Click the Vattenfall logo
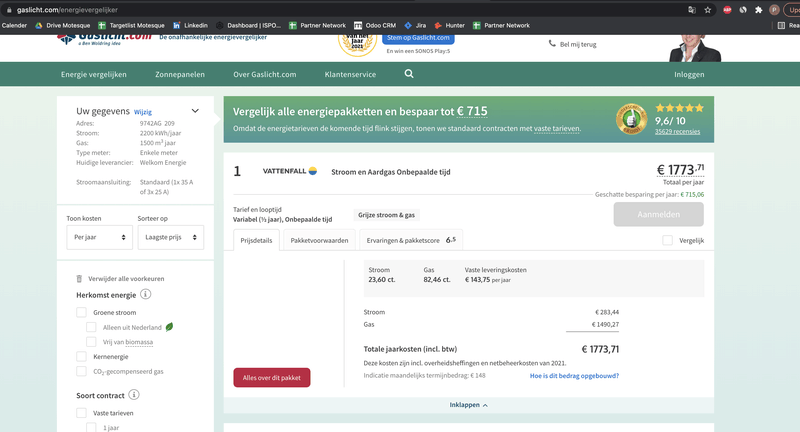Screen dimensions: 800x432 click(x=290, y=171)
